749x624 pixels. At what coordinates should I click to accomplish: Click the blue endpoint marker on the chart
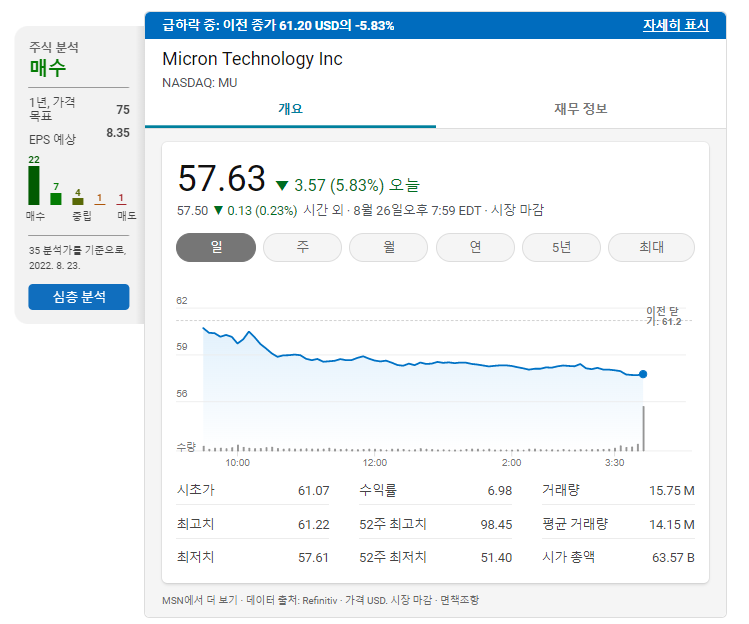643,374
